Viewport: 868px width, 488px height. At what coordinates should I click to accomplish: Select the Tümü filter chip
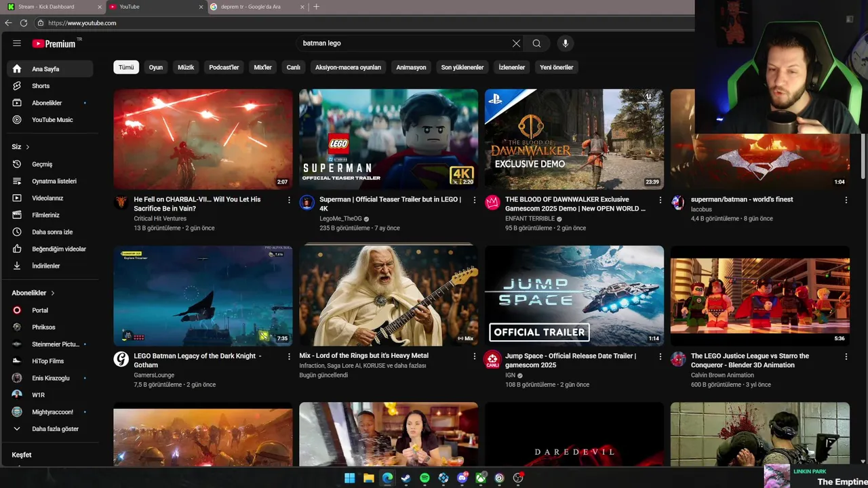[126, 67]
